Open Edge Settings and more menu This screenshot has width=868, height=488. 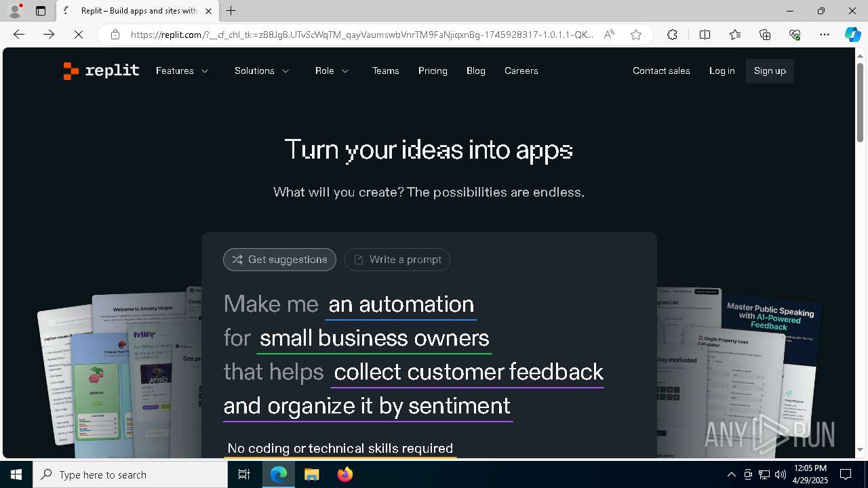(825, 35)
